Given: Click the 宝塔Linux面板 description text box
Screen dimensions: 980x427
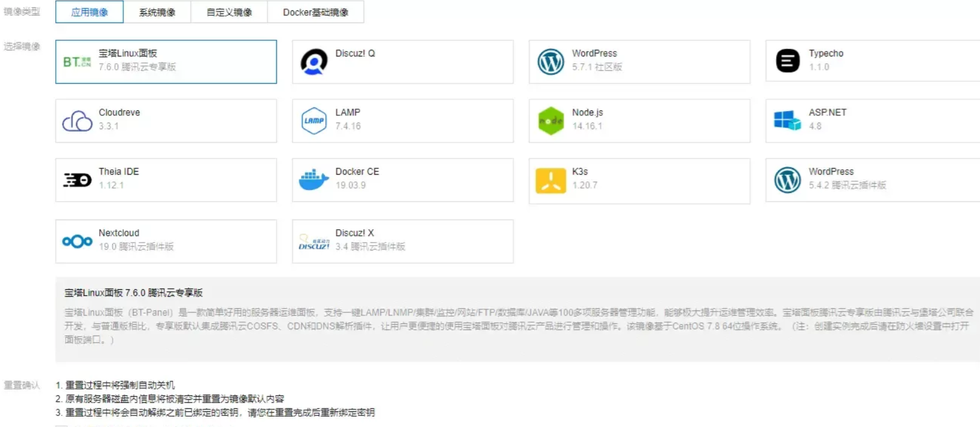Looking at the screenshot, I should click(x=517, y=320).
